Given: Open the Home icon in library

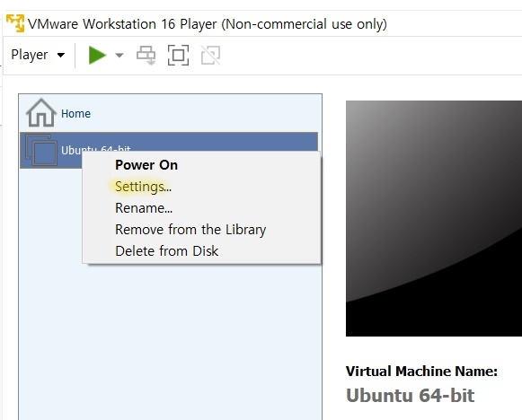Looking at the screenshot, I should (x=41, y=113).
